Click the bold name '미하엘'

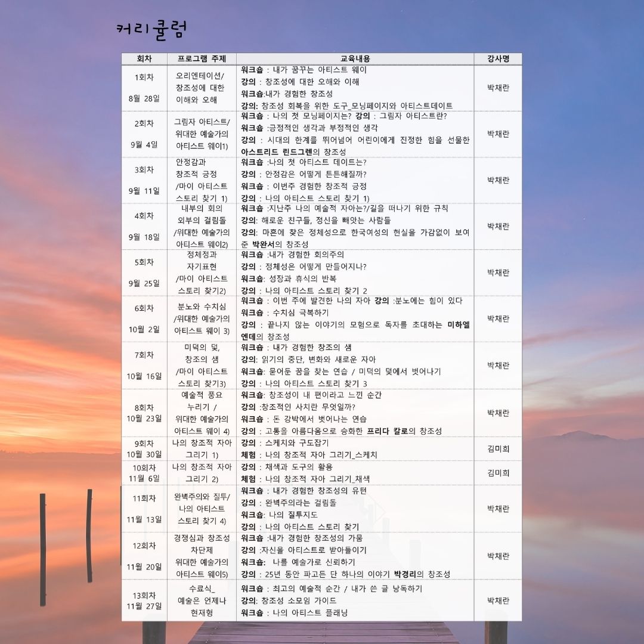point(459,325)
